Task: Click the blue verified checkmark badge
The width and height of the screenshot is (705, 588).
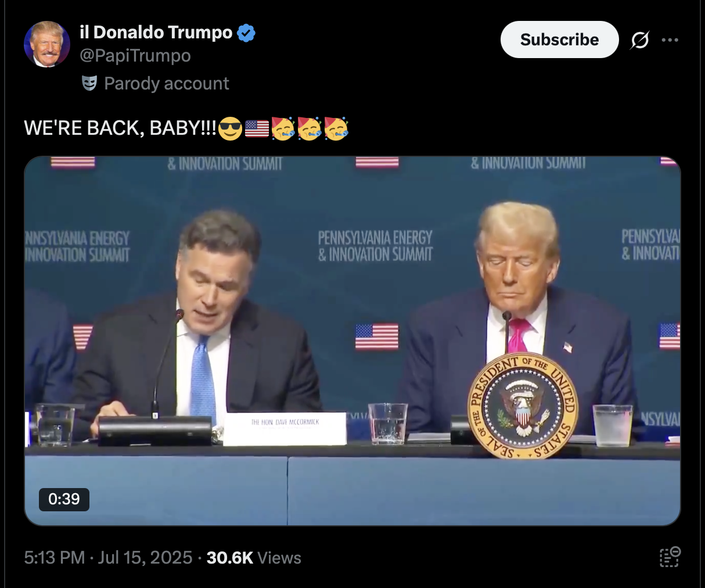Action: [x=247, y=33]
